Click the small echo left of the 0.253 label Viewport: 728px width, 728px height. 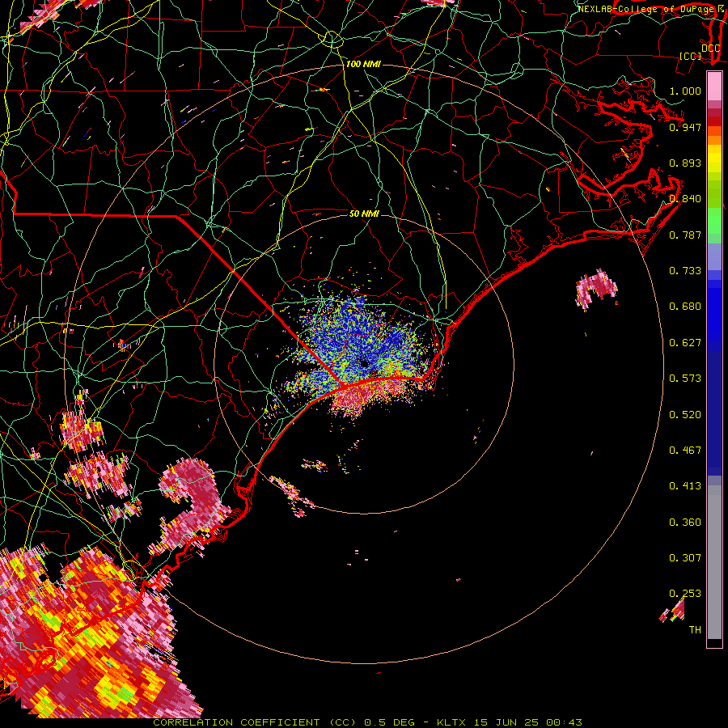click(673, 611)
